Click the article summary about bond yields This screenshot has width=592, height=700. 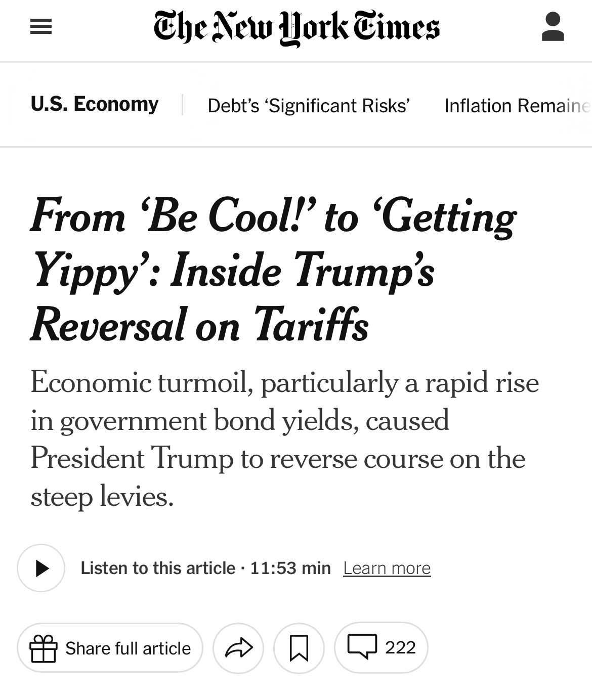tap(285, 439)
